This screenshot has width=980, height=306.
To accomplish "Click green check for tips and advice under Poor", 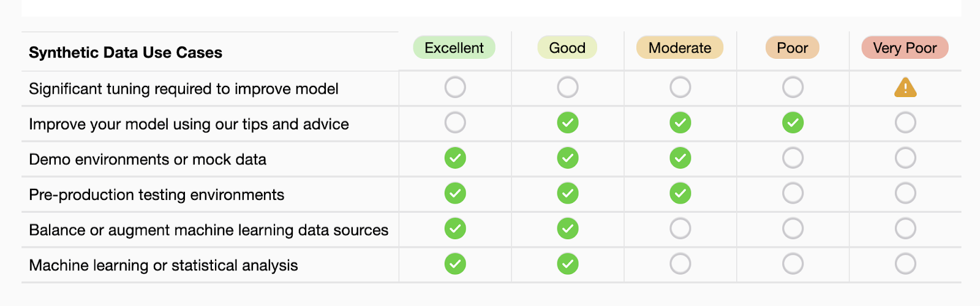I will [793, 123].
